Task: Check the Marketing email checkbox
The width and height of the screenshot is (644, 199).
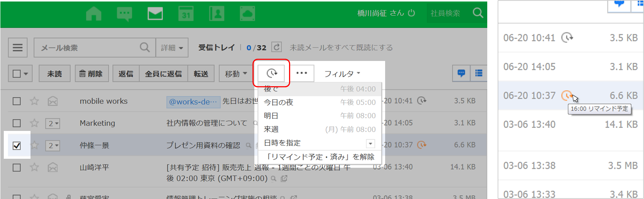Action: click(17, 123)
